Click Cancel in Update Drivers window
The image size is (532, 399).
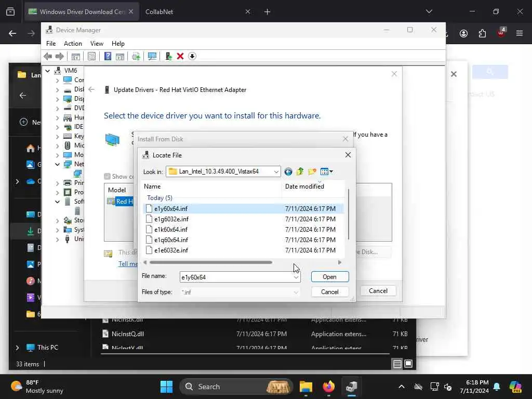[x=378, y=291]
